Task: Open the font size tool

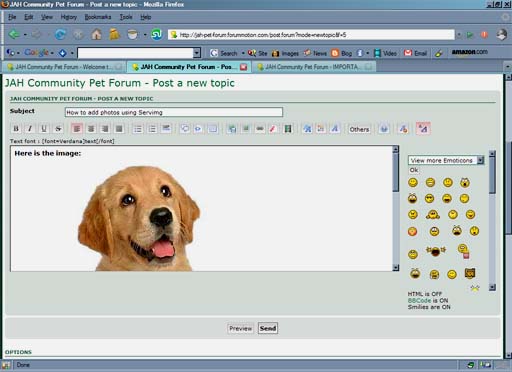Action: [307, 129]
